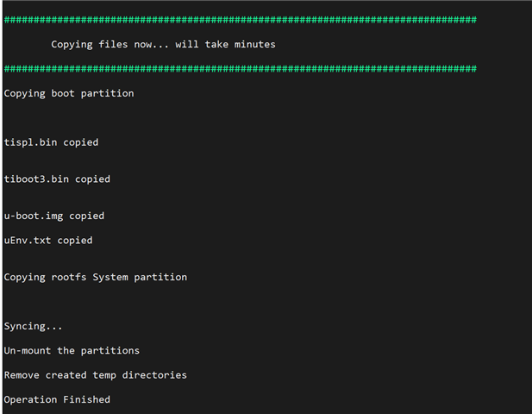Click the word 'rootfs' in the output
This screenshot has width=532, height=414.
(69, 277)
